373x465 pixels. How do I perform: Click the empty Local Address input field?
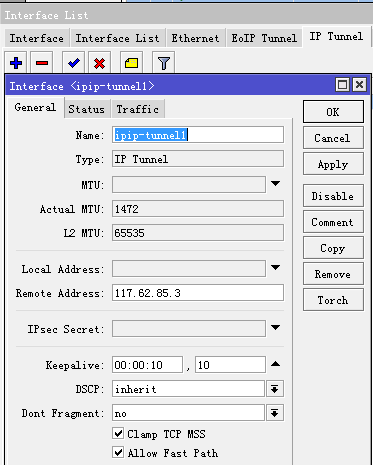pos(189,269)
